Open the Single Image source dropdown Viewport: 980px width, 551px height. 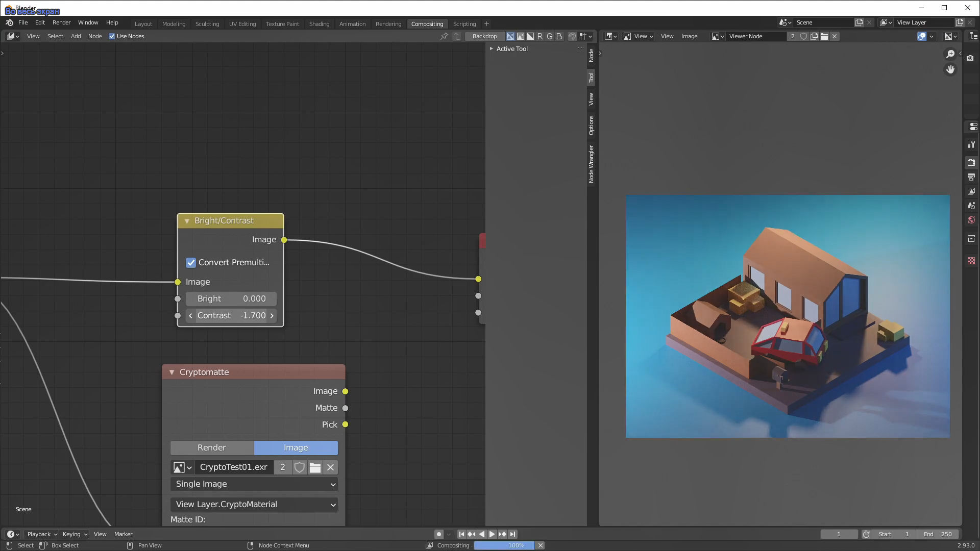254,484
